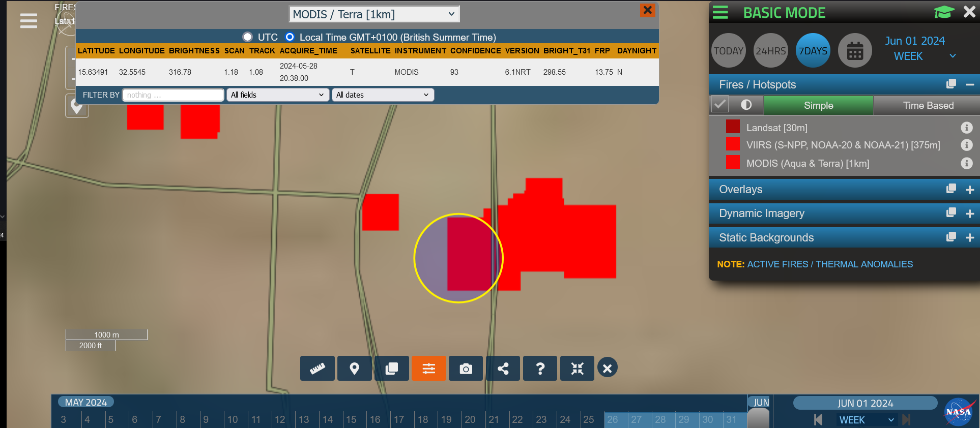
Task: Sort table by LATITUDE column header
Action: coord(96,51)
